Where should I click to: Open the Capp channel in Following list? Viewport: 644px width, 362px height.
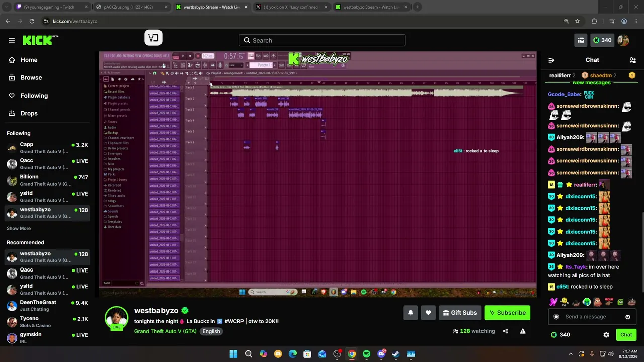click(x=47, y=148)
